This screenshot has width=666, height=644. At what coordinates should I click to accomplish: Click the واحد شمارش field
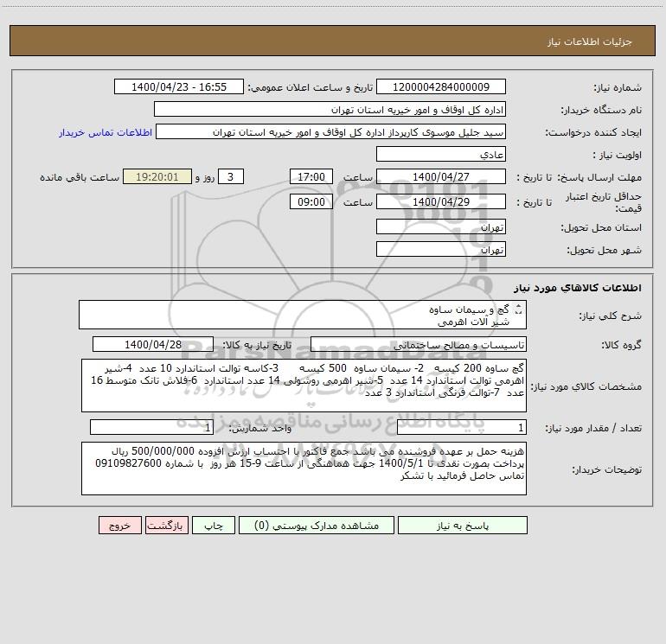(151, 427)
